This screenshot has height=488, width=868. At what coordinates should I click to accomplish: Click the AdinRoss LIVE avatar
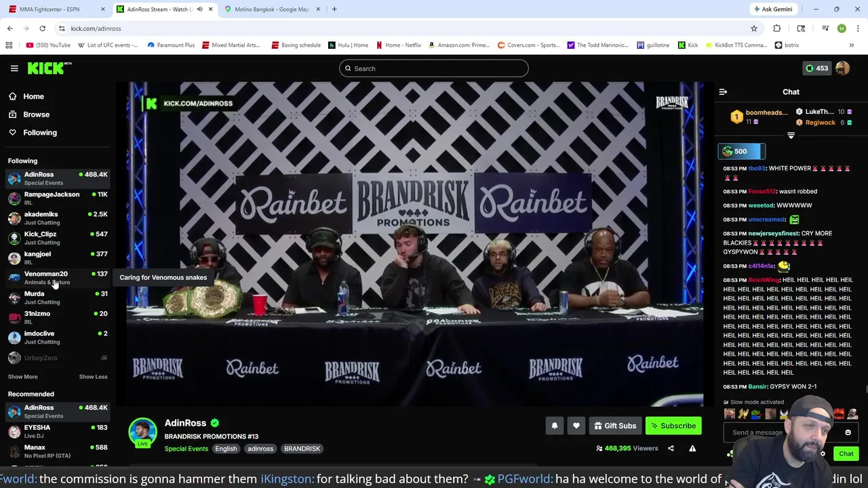[142, 433]
